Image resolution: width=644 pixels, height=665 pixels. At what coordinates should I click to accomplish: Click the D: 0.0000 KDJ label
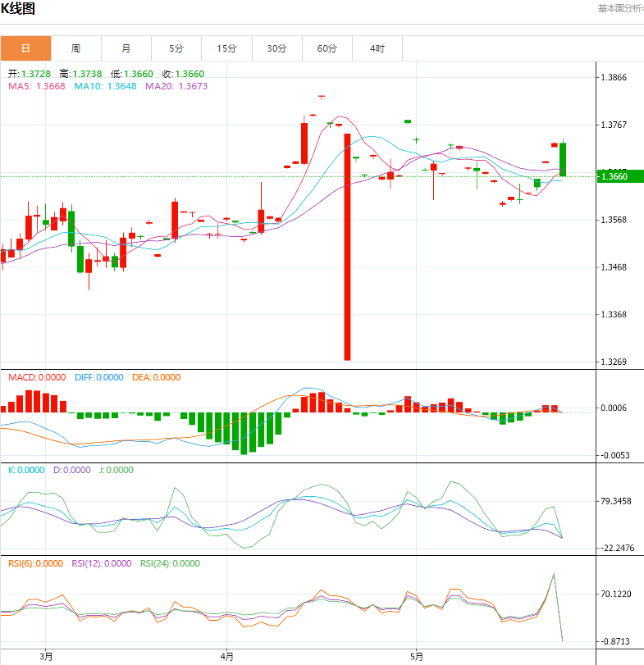point(71,470)
